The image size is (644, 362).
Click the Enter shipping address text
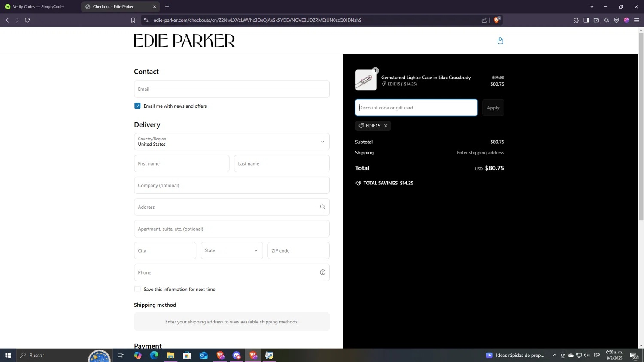coord(480,153)
